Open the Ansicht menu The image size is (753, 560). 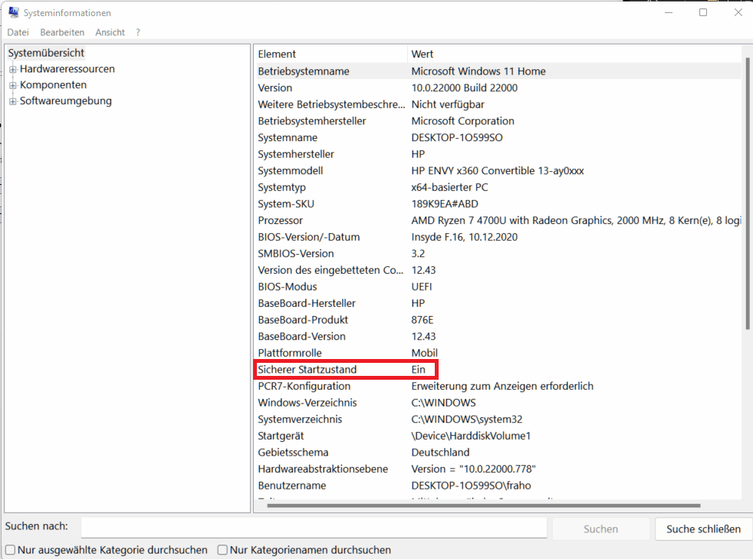coord(110,32)
